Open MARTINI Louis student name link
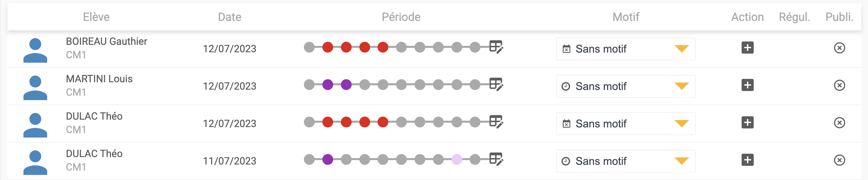This screenshot has height=180, width=868. pyautogui.click(x=100, y=79)
